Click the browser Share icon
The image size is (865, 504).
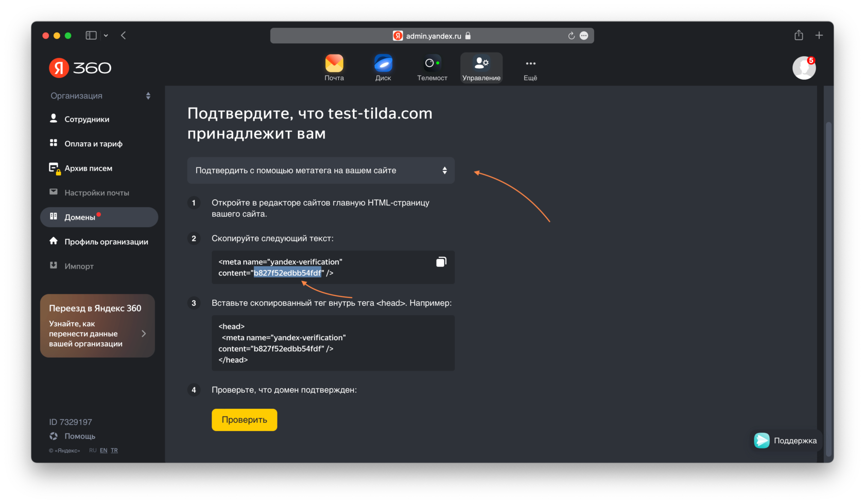(799, 35)
